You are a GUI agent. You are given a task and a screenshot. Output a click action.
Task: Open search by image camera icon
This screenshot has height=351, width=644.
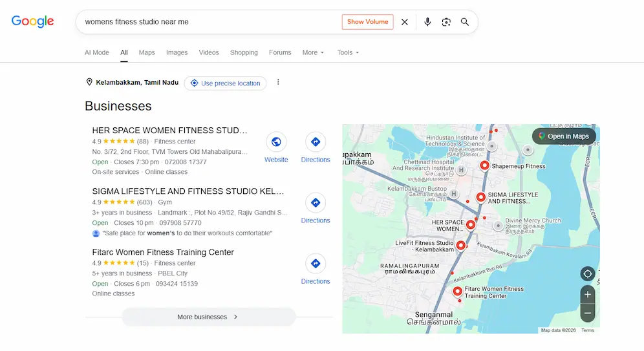446,22
